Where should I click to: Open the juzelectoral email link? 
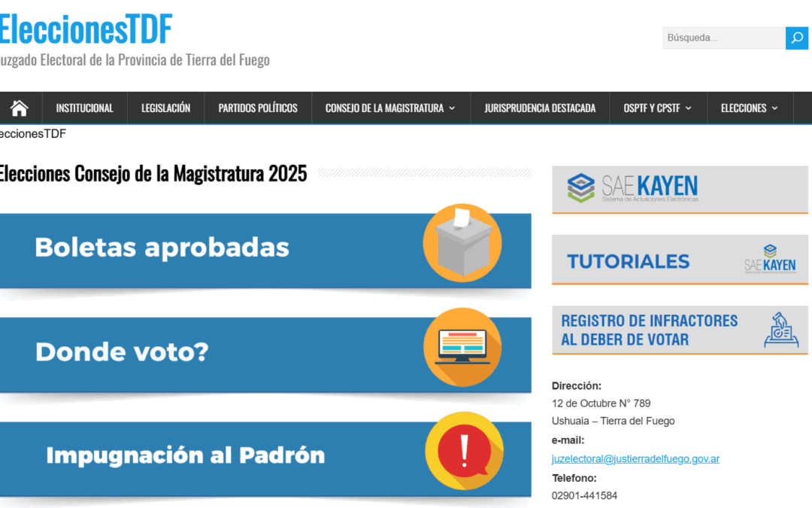635,458
